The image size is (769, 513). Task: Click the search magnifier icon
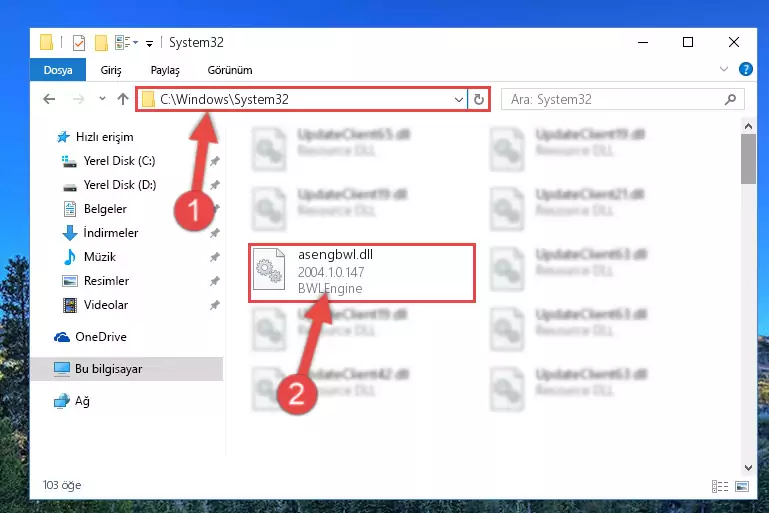click(x=730, y=100)
